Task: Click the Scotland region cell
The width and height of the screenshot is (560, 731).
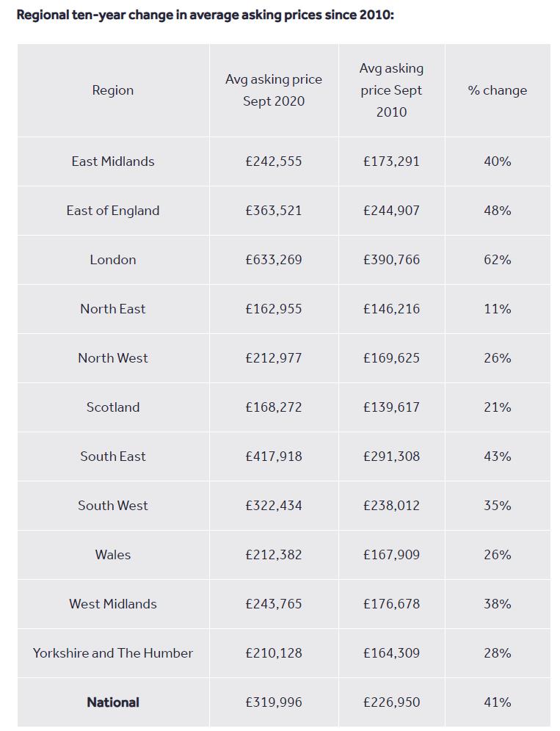Action: click(113, 407)
